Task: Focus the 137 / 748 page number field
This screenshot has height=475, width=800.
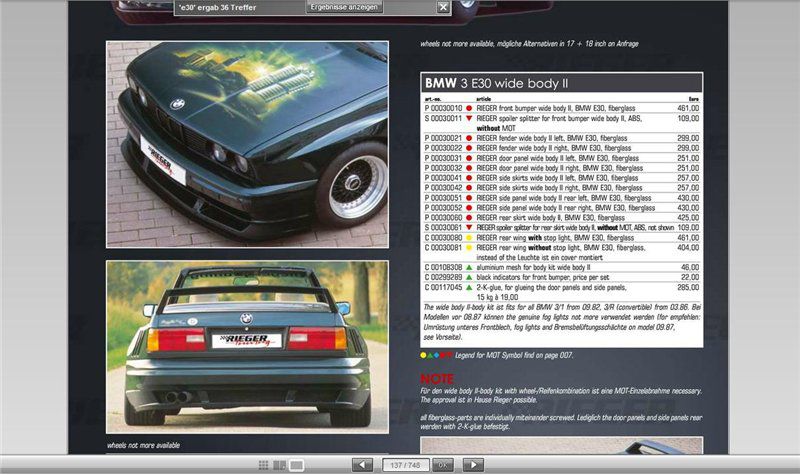Action: click(x=405, y=465)
